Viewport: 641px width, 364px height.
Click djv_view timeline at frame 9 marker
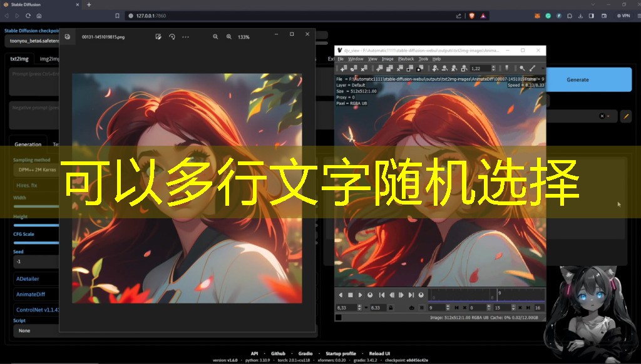pos(499,295)
